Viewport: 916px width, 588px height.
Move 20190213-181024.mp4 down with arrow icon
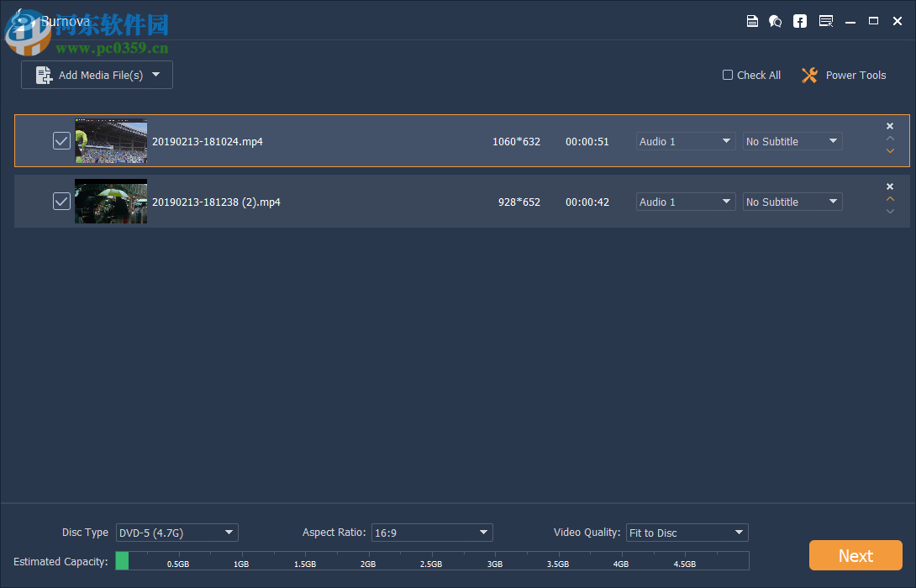point(890,150)
